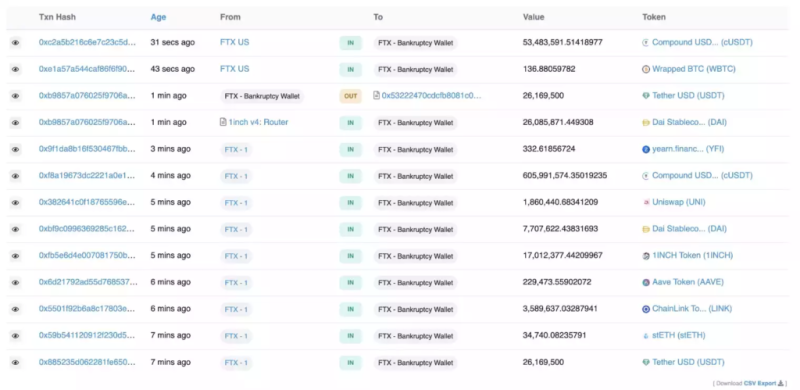The height and width of the screenshot is (390, 800).
Task: Open FTX US sender in the WBTC row
Action: tap(235, 69)
